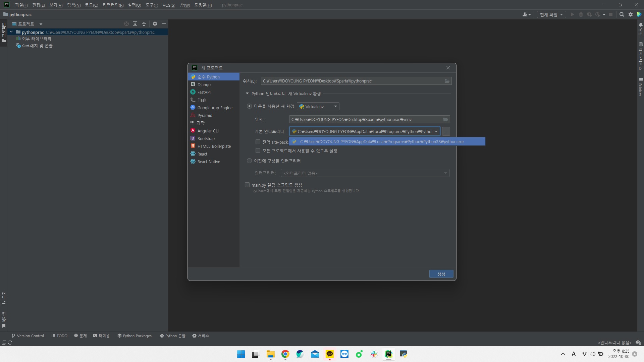Open the disabled 인터프리터 combo box
Image resolution: width=644 pixels, height=362 pixels.
(x=365, y=173)
